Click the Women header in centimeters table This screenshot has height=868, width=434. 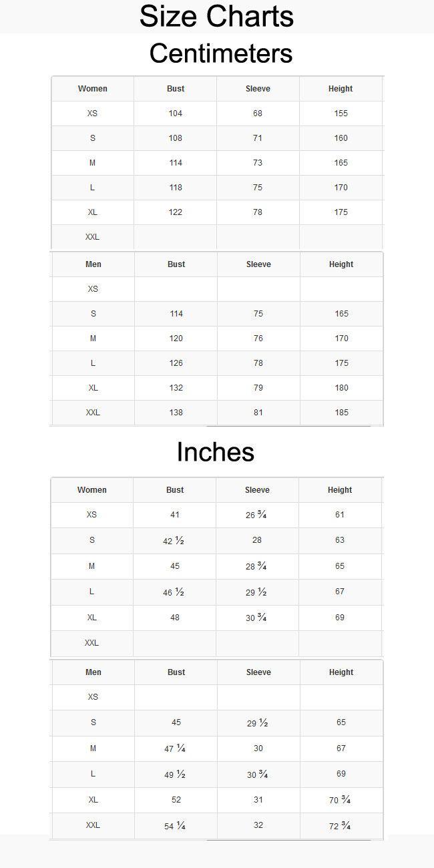coord(92,89)
